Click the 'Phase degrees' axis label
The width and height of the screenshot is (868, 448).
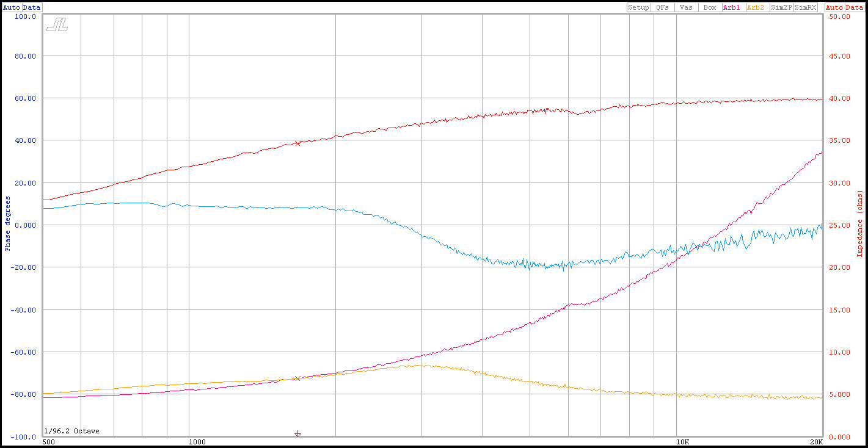tap(8, 223)
